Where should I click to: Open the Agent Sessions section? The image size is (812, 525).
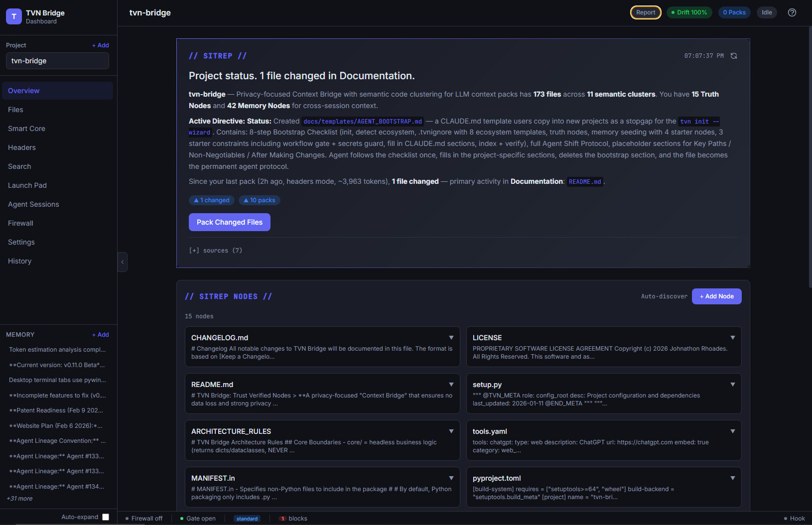(x=33, y=204)
